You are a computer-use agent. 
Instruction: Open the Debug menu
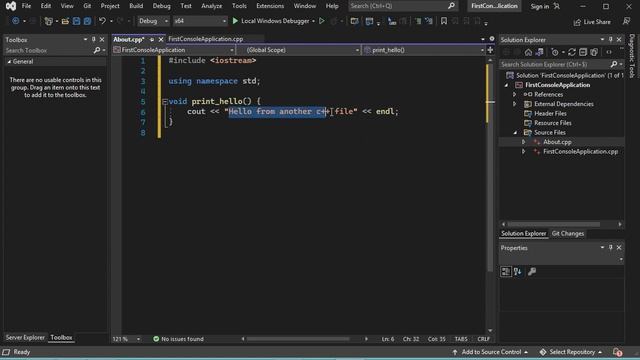click(x=161, y=6)
